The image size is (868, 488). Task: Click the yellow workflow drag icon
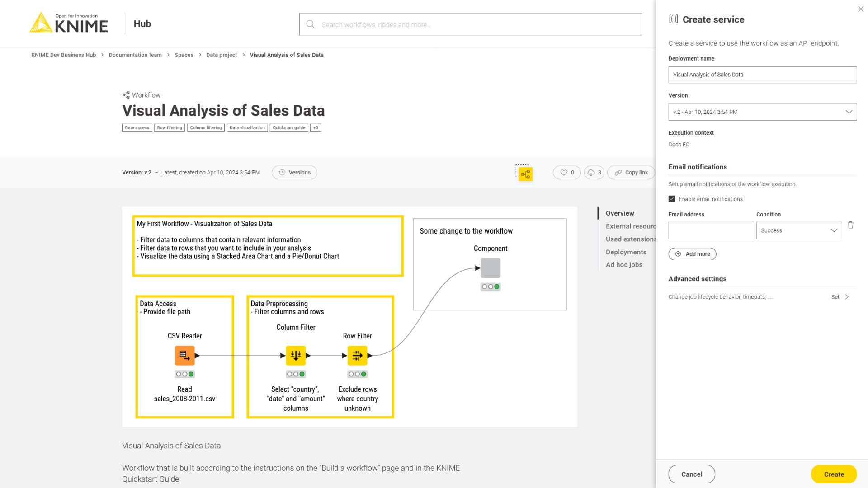525,174
